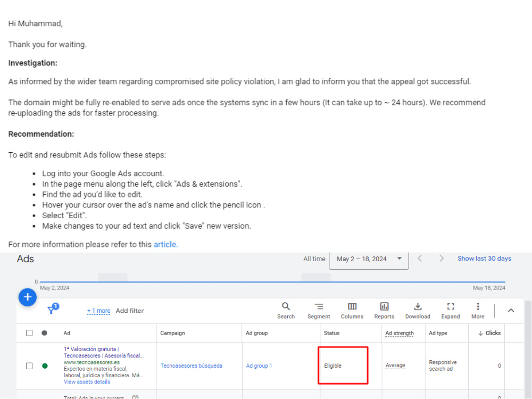
Task: Click the All time label
Action: [x=314, y=259]
